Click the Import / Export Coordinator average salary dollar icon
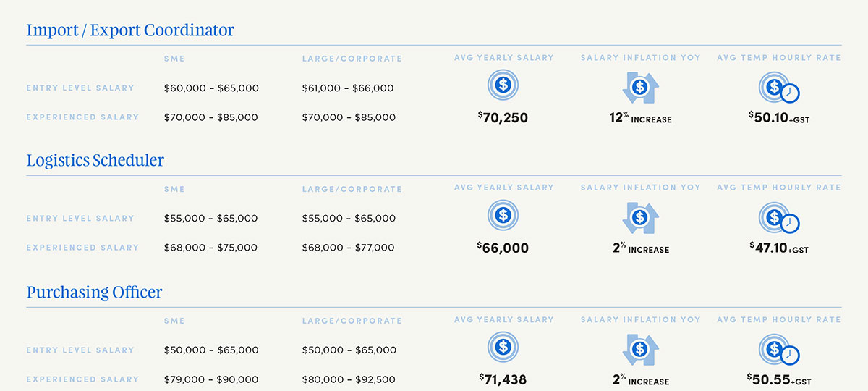The height and width of the screenshot is (391, 868). 503,86
